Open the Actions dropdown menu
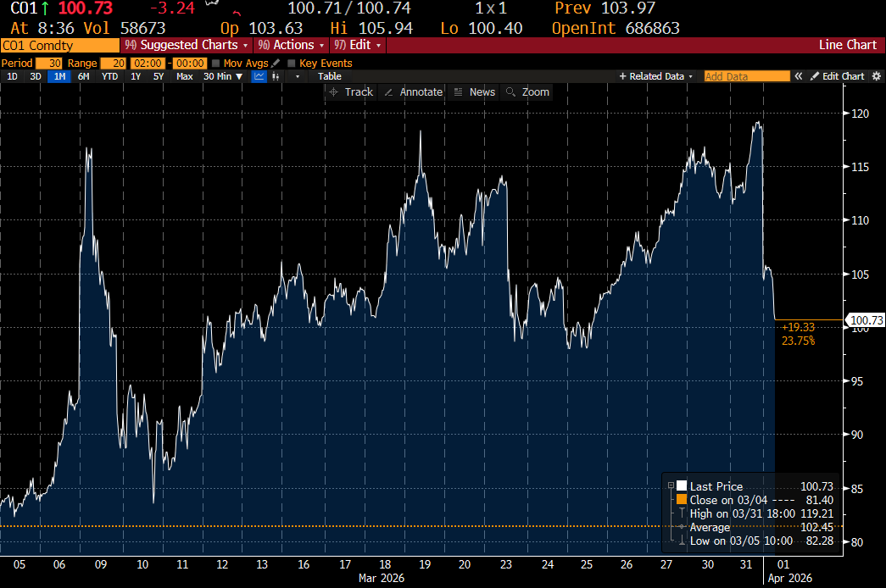The height and width of the screenshot is (588, 886). (292, 45)
